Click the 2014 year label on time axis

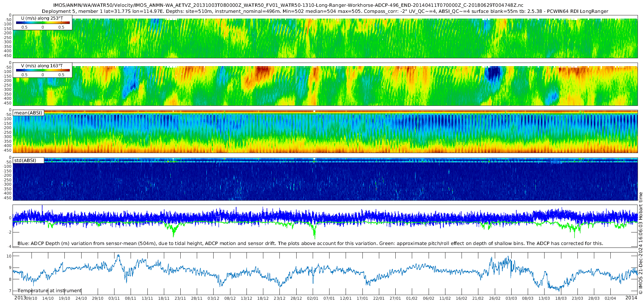631,298
